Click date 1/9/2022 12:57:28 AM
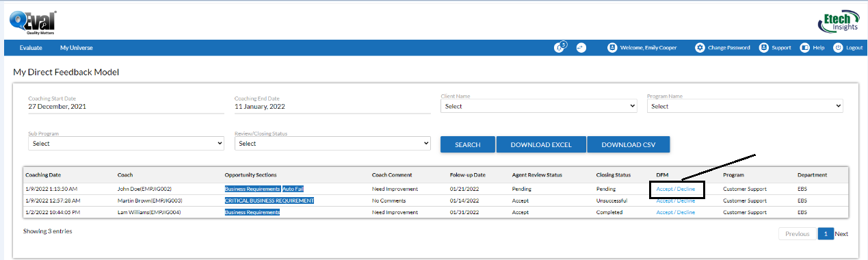The width and height of the screenshot is (868, 260). point(53,200)
